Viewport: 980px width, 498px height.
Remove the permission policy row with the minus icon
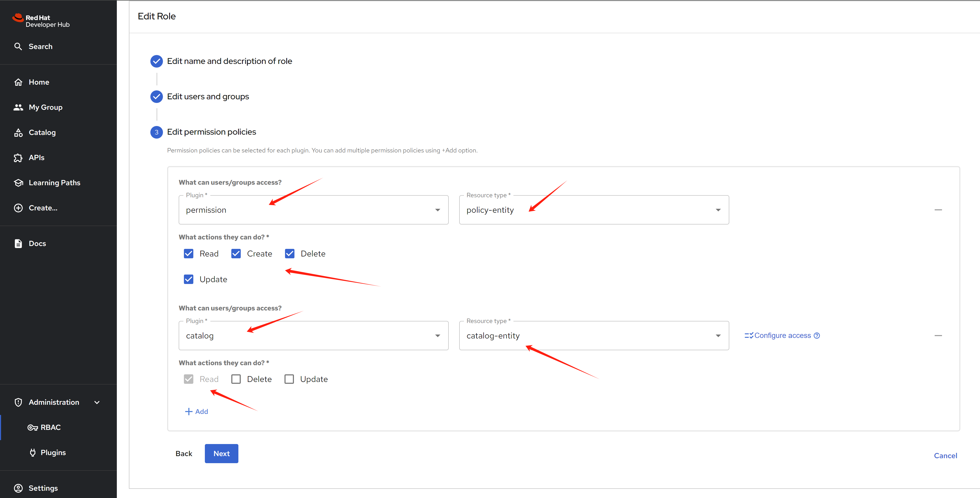pos(938,210)
